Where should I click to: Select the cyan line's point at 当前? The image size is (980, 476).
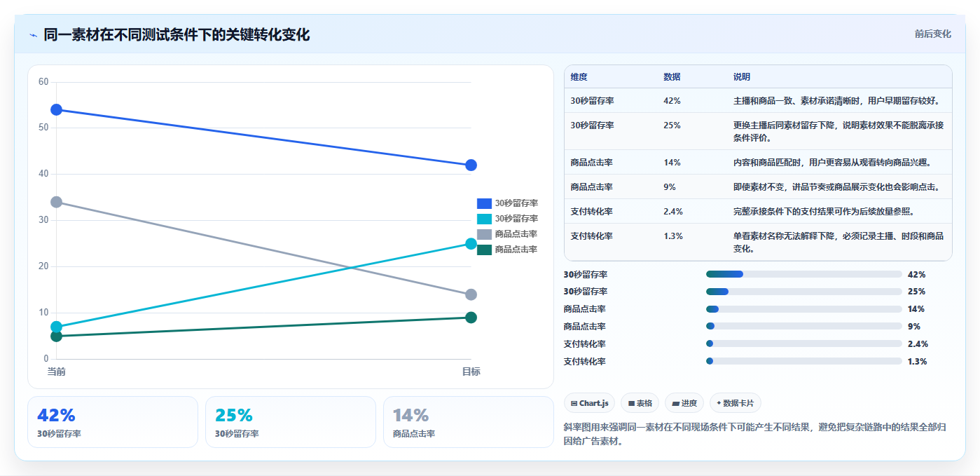(x=57, y=327)
